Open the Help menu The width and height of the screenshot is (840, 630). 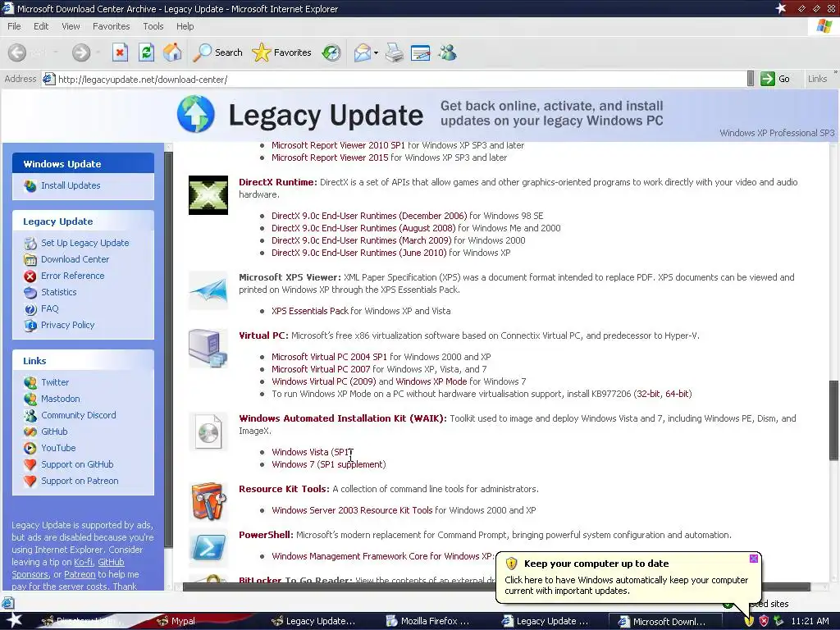185,26
